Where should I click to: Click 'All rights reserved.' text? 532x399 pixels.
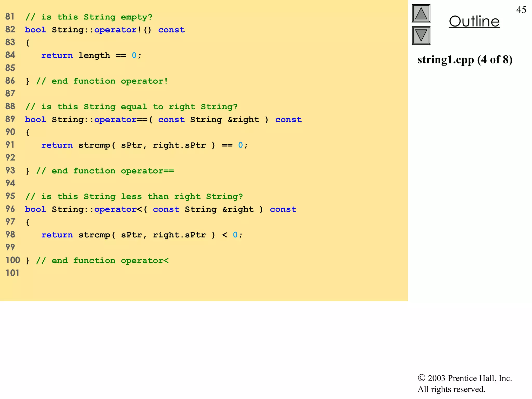tap(451, 389)
